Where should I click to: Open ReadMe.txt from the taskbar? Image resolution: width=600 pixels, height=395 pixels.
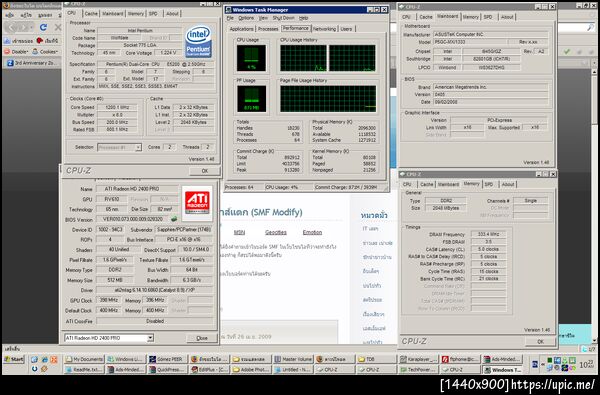[x=84, y=370]
